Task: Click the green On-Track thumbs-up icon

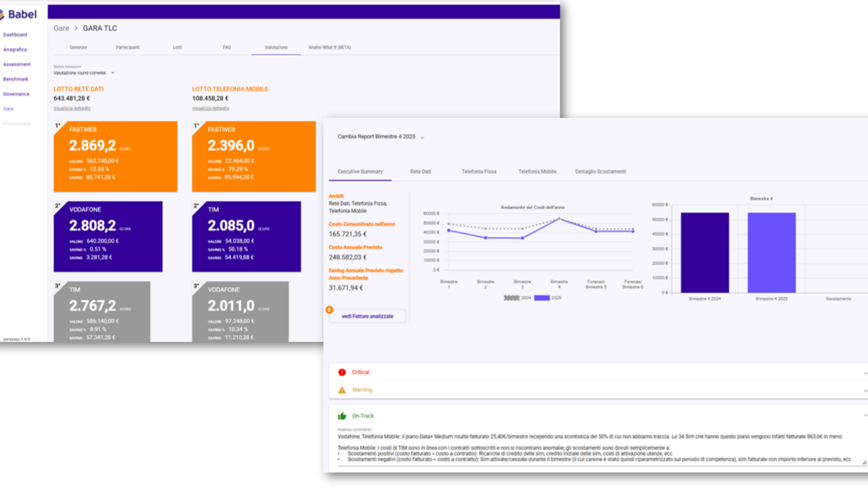Action: click(342, 416)
